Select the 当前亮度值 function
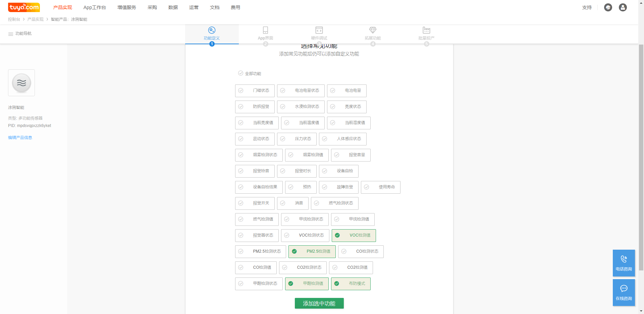The image size is (644, 314). pyautogui.click(x=257, y=123)
